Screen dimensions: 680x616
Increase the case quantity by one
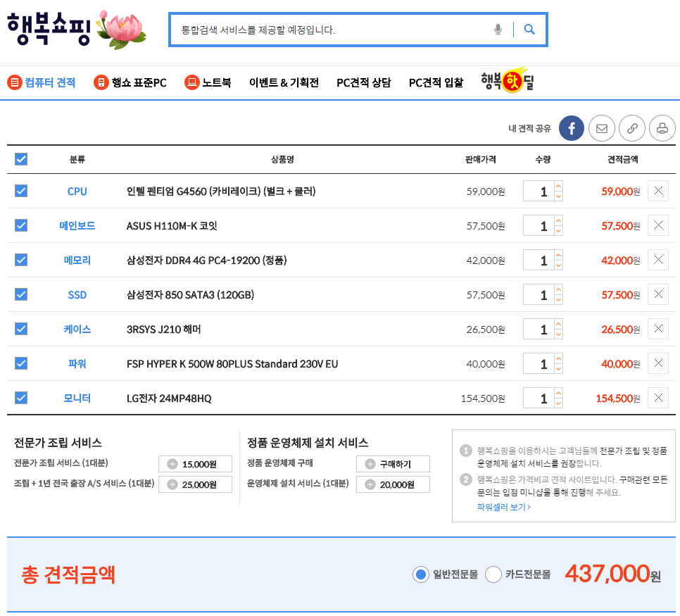click(558, 324)
